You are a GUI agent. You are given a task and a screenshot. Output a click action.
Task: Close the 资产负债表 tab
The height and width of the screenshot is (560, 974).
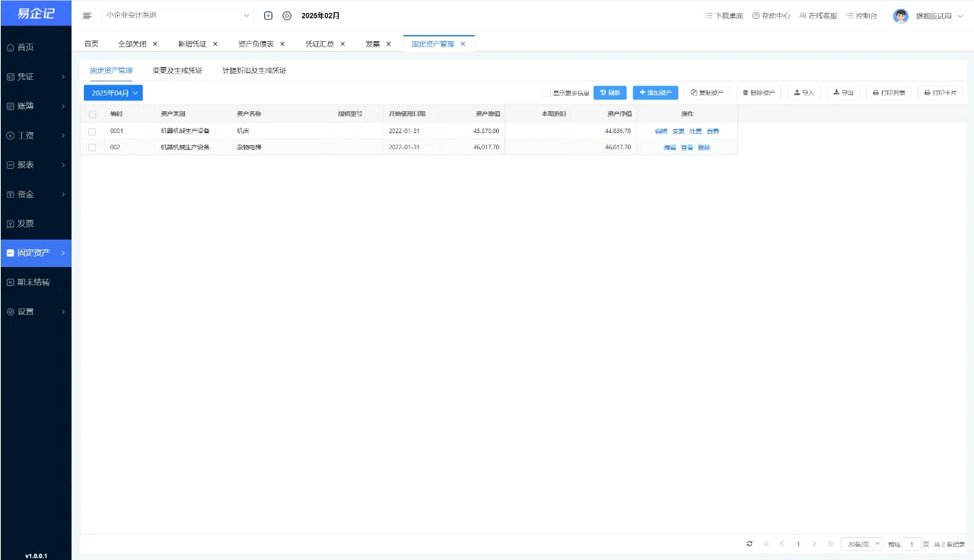coord(282,44)
